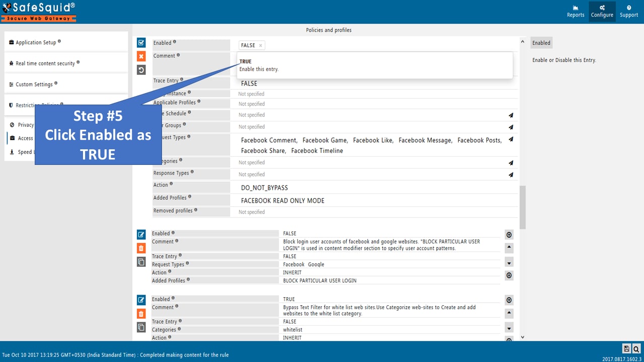Screen dimensions: 644x362
Task: Save the entry being edited
Action: pos(141,43)
